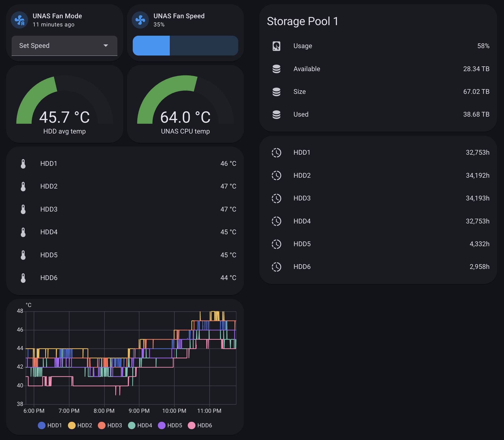Click the HDD3 power-on hours clock icon
504x440 pixels.
276,198
